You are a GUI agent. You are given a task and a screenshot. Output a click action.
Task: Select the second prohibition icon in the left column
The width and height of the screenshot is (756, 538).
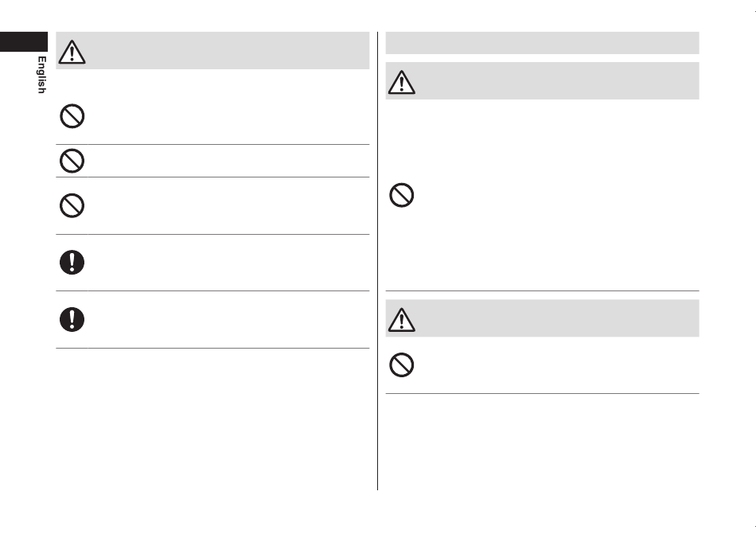tap(72, 161)
